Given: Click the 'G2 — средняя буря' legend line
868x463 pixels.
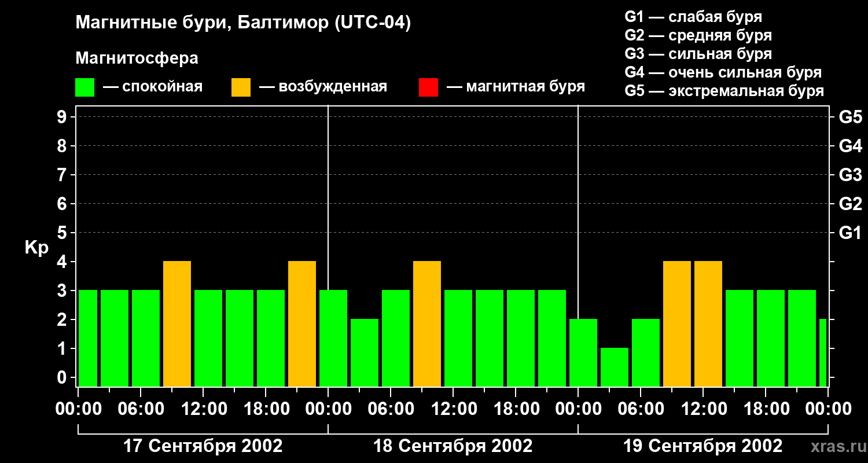Looking at the screenshot, I should [x=698, y=35].
